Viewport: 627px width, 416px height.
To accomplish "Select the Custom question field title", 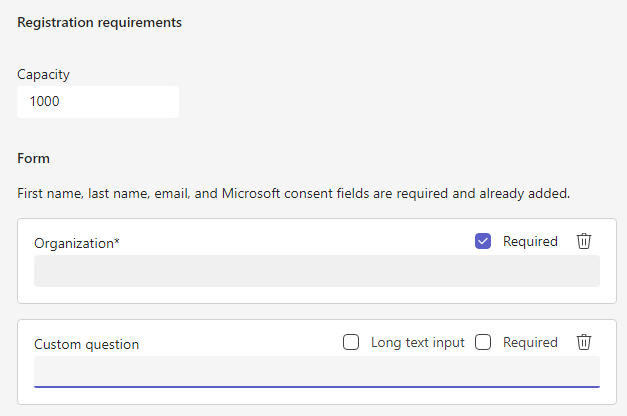I will tap(86, 344).
